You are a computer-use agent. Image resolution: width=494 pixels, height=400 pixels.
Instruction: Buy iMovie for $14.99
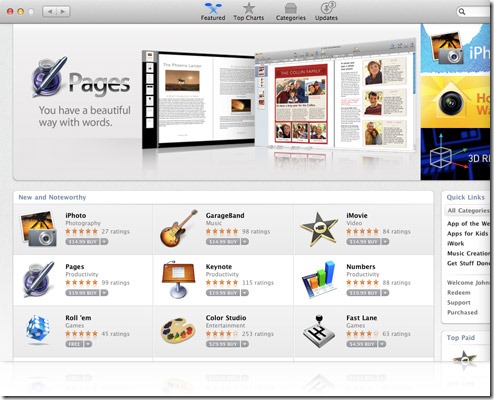(363, 241)
